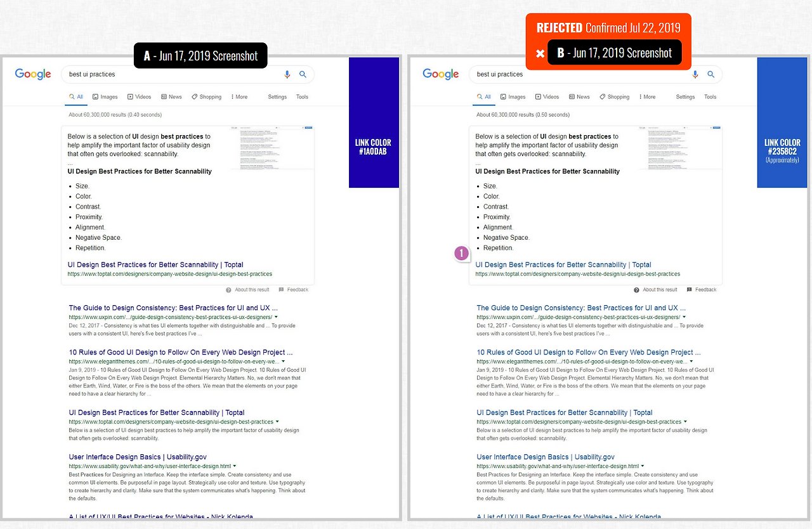Switch to the Images tab in screenshot A
The height and width of the screenshot is (529, 812).
[x=105, y=97]
